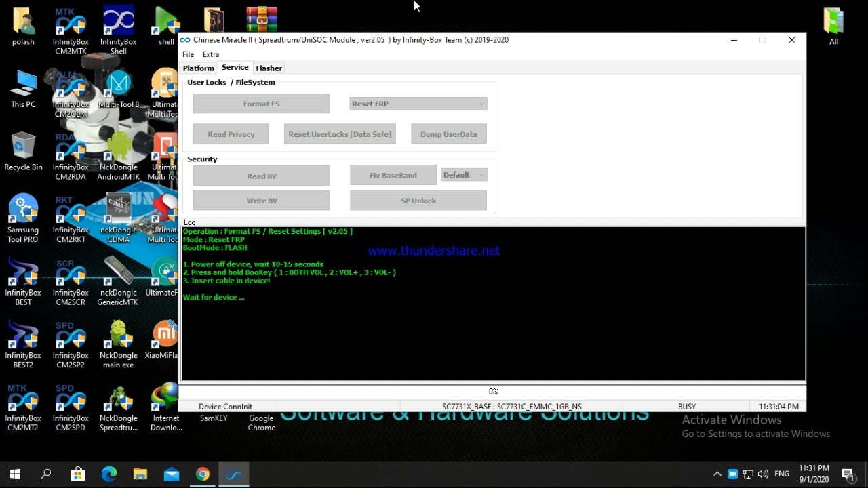
Task: Open Microsoft Store from the taskbar
Action: [78, 474]
